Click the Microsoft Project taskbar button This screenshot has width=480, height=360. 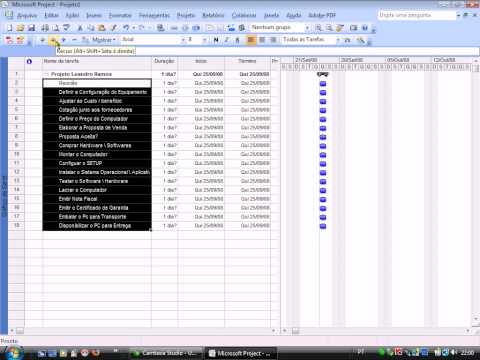pos(240,353)
